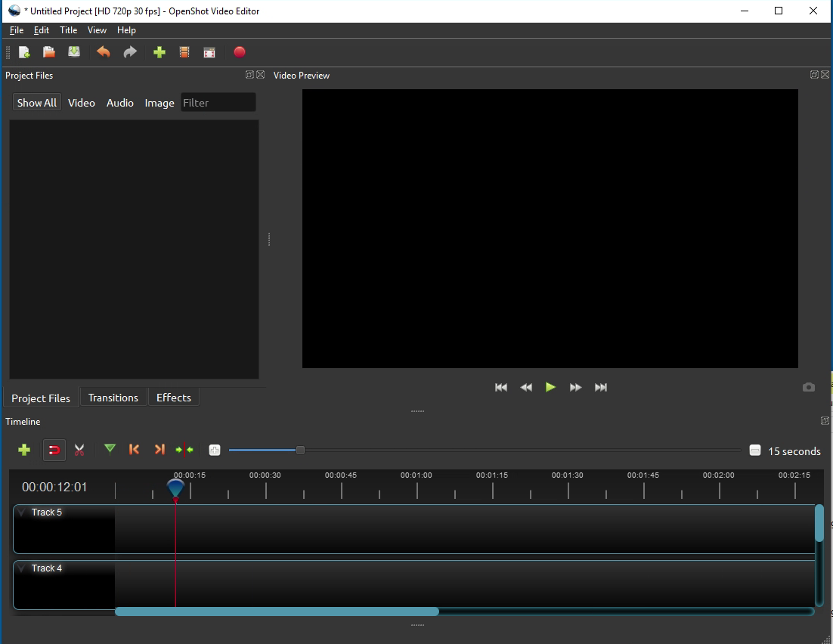
Task: Open a project with the folder icon
Action: click(x=49, y=52)
